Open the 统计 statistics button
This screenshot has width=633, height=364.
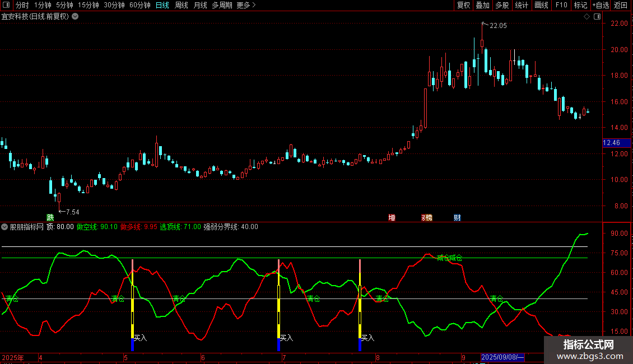coord(522,5)
